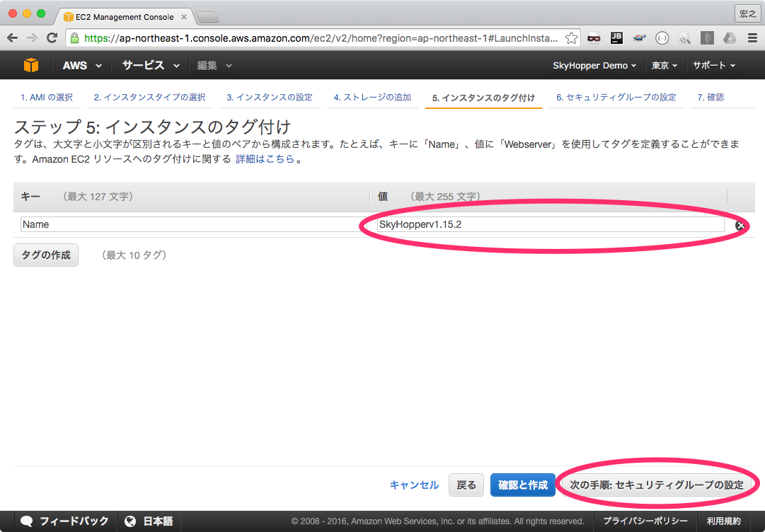This screenshot has width=765, height=532.
Task: Click the green padlock security icon
Action: [x=74, y=38]
